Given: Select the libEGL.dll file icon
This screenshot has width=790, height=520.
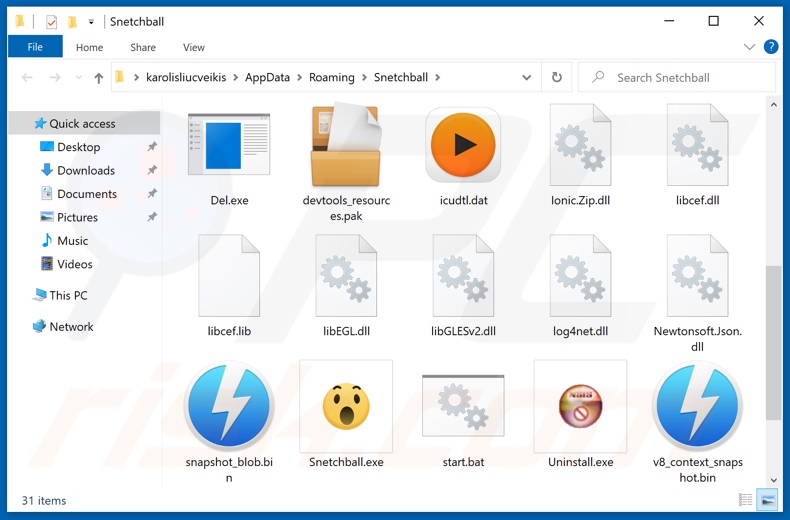Looking at the screenshot, I should 346,276.
